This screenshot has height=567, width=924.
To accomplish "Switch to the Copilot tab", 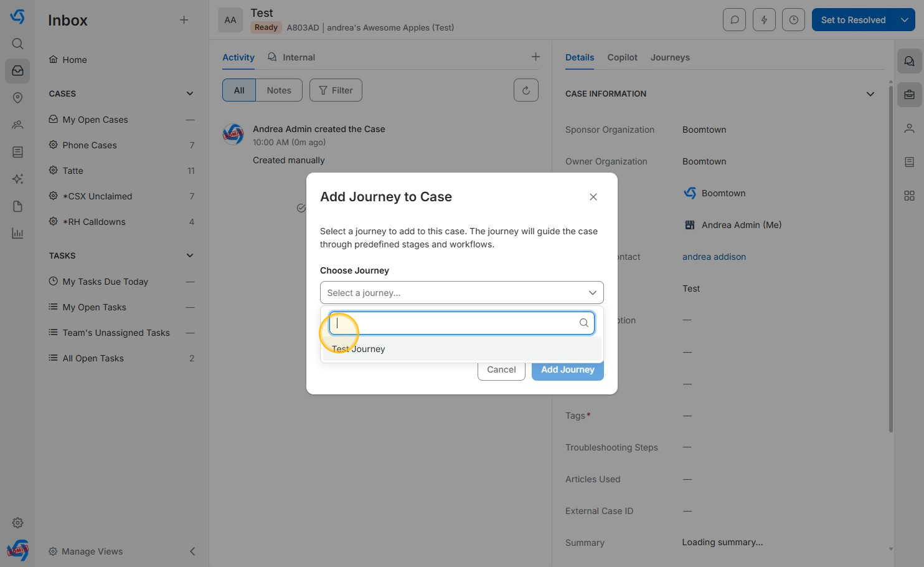I will 622,57.
